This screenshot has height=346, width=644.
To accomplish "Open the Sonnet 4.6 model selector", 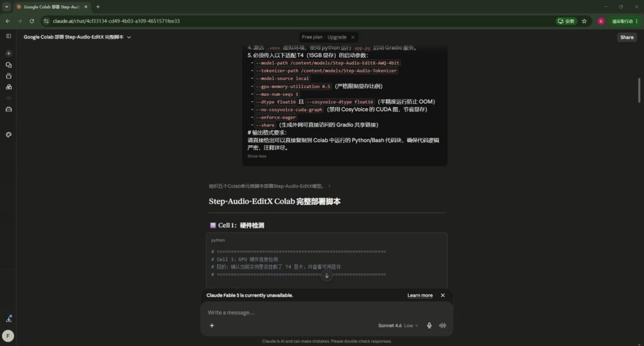I will point(397,325).
